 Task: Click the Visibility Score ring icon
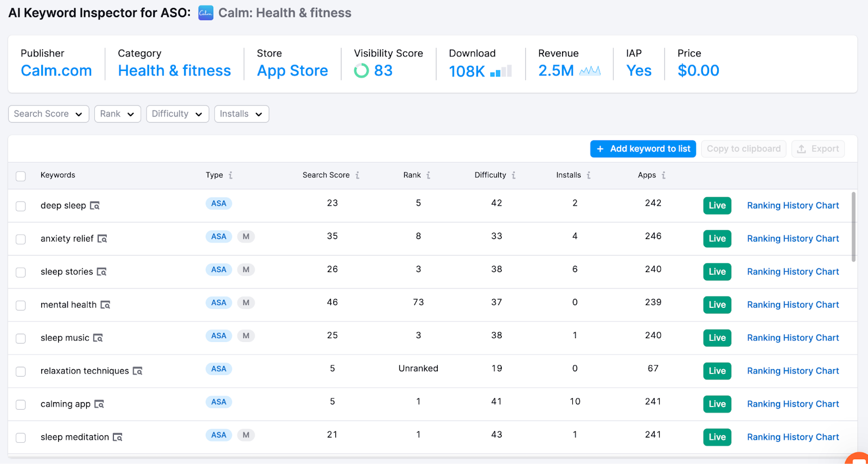pyautogui.click(x=361, y=70)
